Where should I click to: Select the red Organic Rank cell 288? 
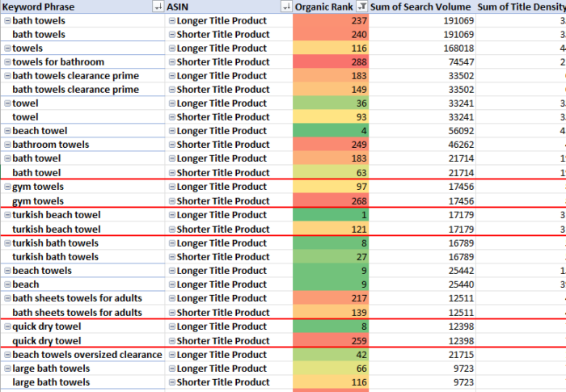tap(330, 62)
